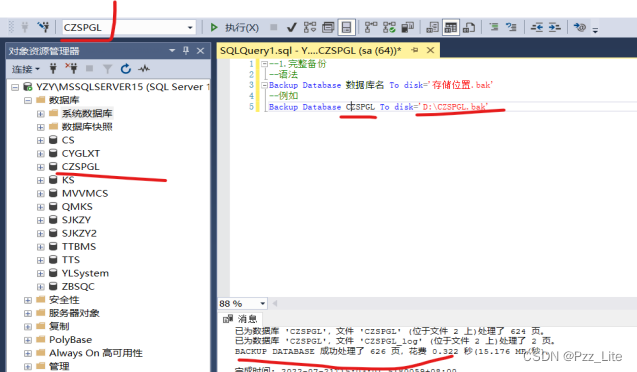Screen dimensions: 637x372
Task: Select the SJKZY2 database
Action: tap(79, 234)
